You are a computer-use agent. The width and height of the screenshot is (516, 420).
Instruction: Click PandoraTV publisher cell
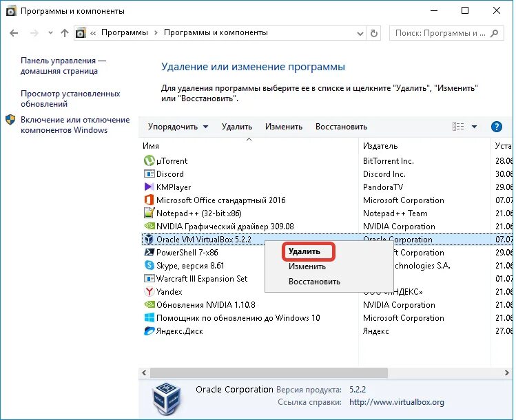pyautogui.click(x=383, y=187)
